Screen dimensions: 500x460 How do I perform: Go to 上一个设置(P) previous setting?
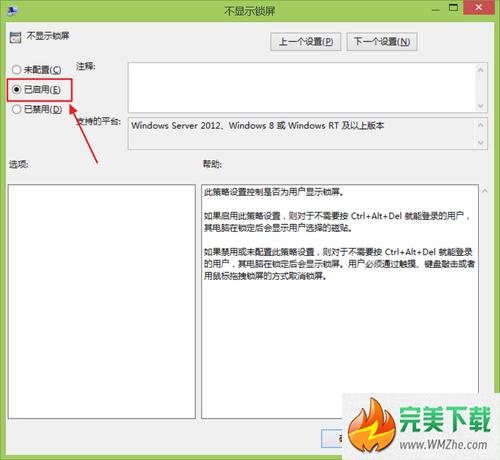(305, 42)
